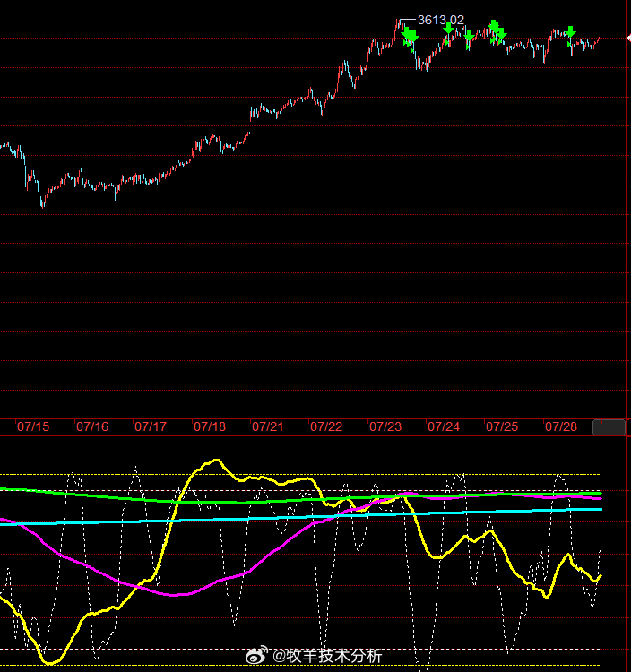The image size is (631, 672).
Task: Click the 3613.02 peak price label
Action: click(x=441, y=20)
